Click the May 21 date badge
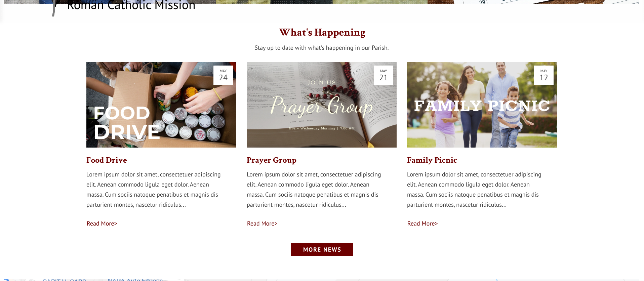The height and width of the screenshot is (281, 644). [384, 75]
